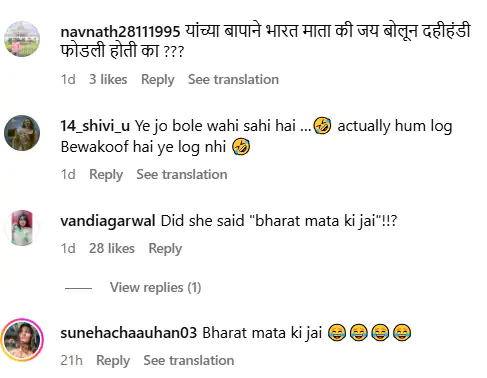
Task: Open navnath28111995 username link
Action: (x=120, y=32)
